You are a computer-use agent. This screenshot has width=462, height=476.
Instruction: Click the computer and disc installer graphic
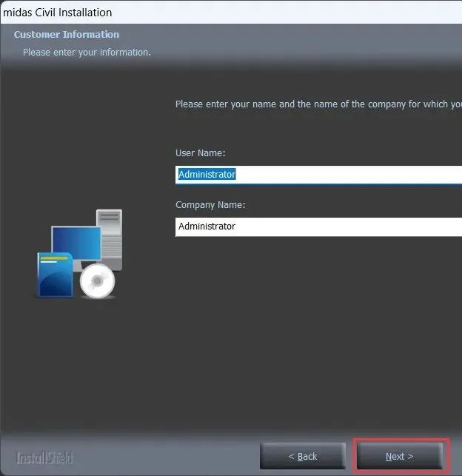[79, 254]
